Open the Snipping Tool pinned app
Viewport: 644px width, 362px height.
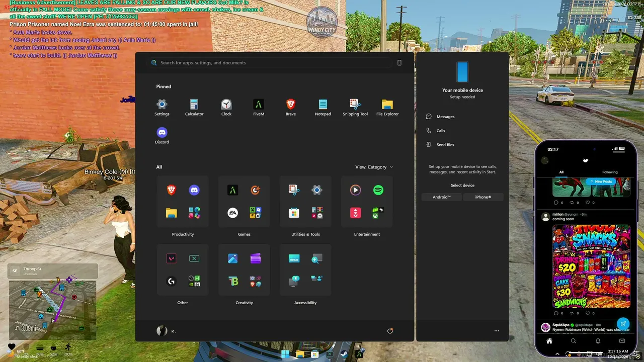tap(355, 107)
